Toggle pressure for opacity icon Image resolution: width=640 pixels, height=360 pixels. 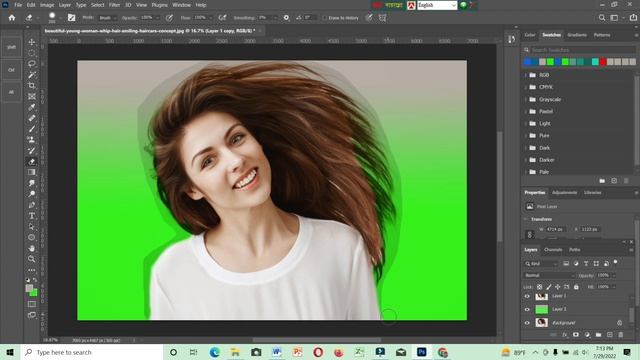(169, 18)
